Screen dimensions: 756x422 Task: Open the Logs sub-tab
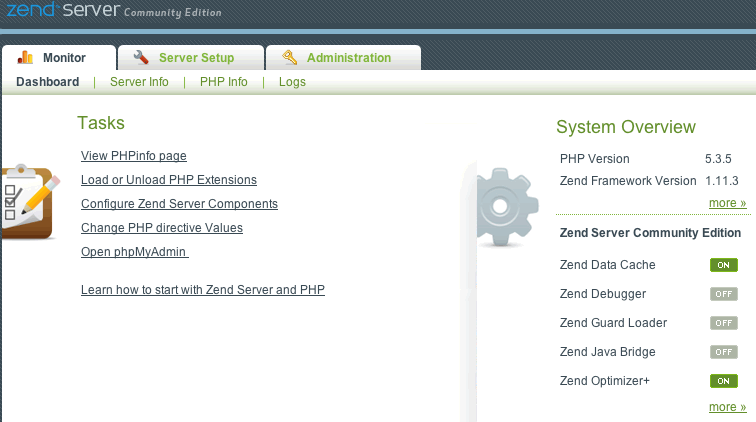pos(292,82)
